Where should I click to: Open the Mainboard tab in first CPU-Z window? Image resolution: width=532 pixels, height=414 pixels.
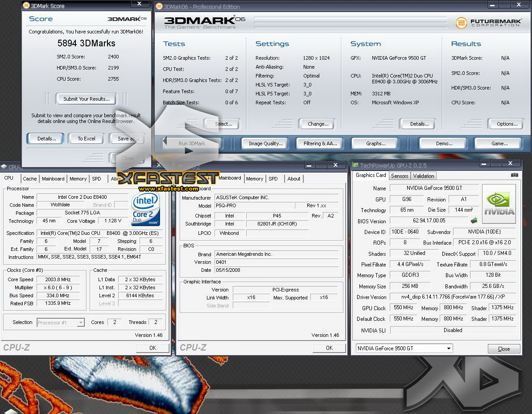pos(53,179)
